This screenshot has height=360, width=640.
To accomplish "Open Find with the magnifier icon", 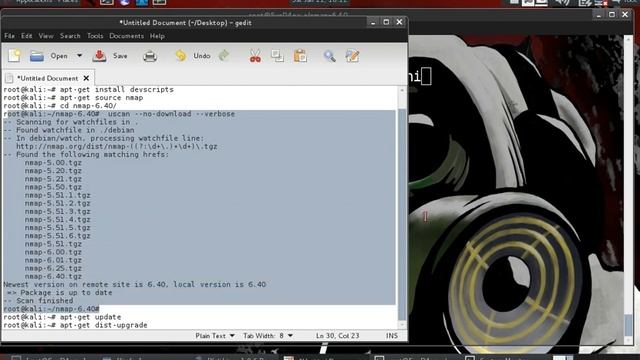I will tap(329, 56).
